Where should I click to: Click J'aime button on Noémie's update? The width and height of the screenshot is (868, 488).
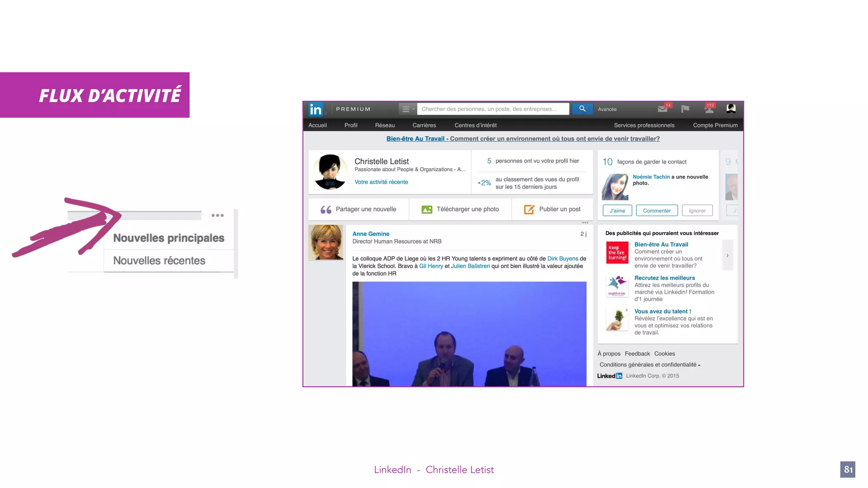[x=617, y=211]
